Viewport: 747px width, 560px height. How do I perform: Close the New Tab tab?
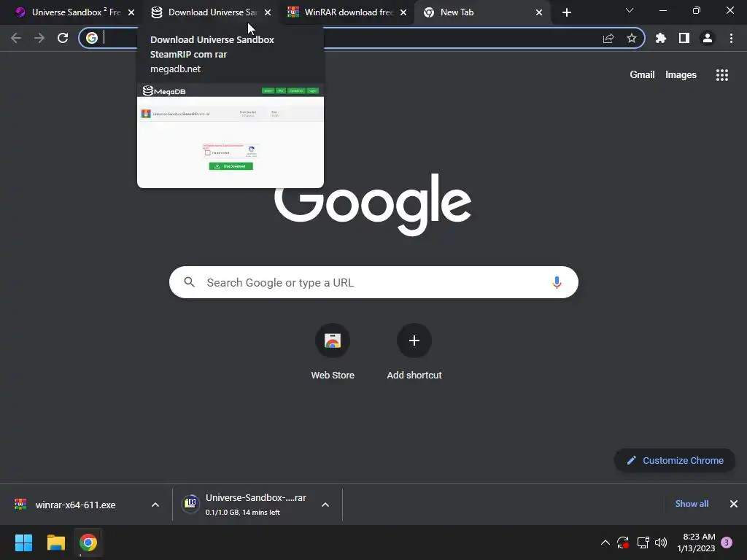[x=539, y=12]
